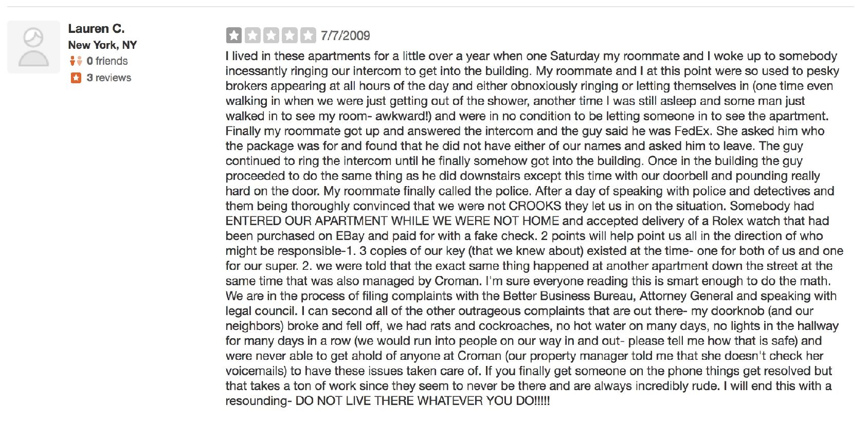This screenshot has height=423, width=868.
Task: Click the fourth rating star
Action: (x=290, y=35)
